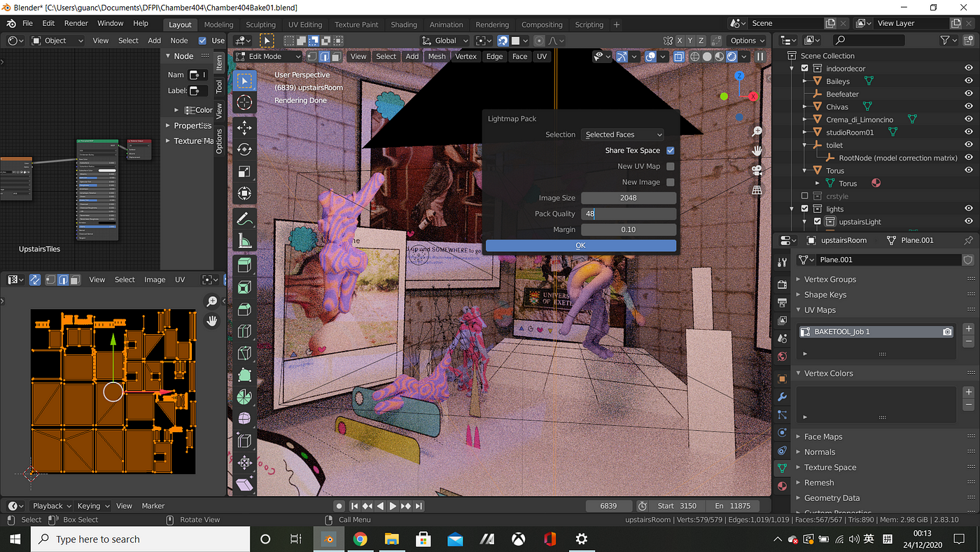This screenshot has width=980, height=552.
Task: Confirm Lightmap Pack with OK button
Action: [581, 245]
